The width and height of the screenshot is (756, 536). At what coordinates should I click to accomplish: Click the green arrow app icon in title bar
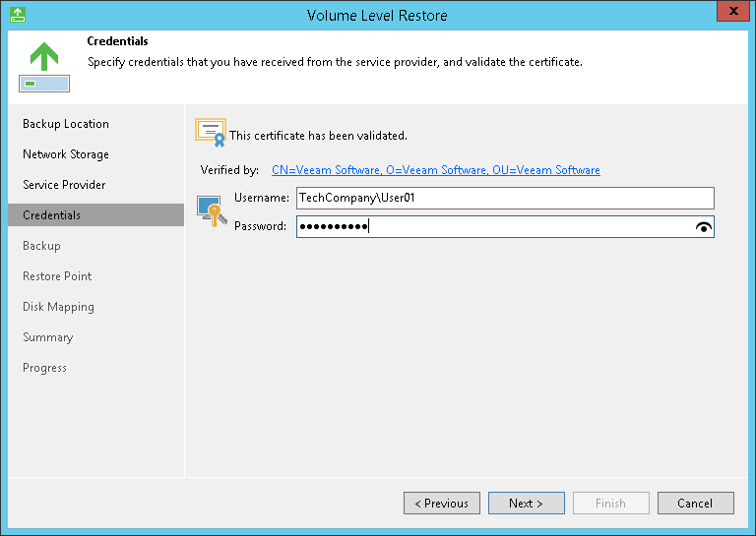point(17,14)
